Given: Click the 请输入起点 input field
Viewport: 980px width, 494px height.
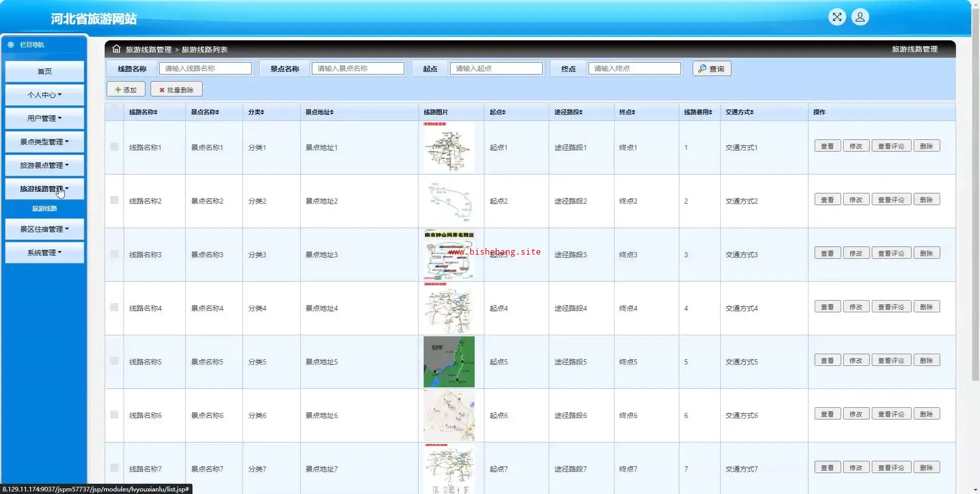Looking at the screenshot, I should coord(496,68).
